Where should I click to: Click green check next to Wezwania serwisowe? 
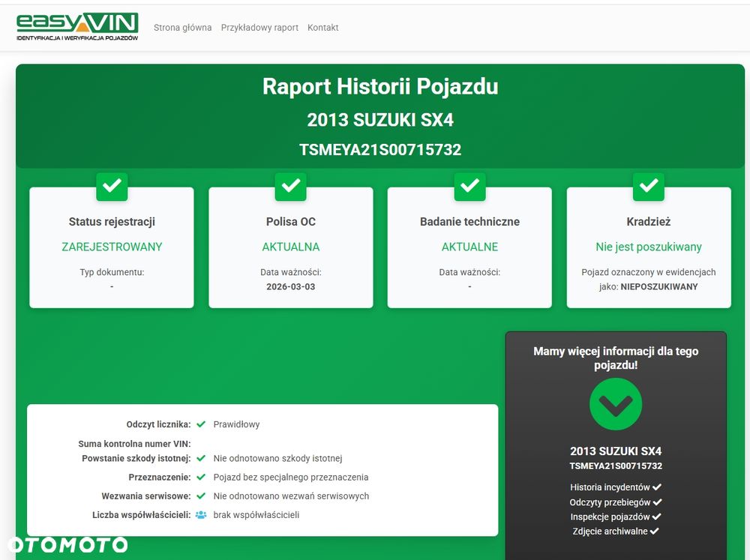(x=201, y=496)
